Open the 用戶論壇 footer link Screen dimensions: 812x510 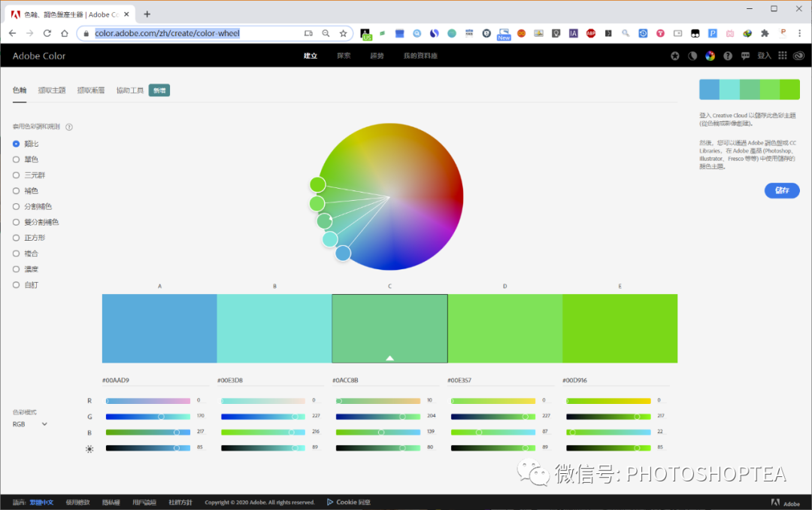[144, 502]
